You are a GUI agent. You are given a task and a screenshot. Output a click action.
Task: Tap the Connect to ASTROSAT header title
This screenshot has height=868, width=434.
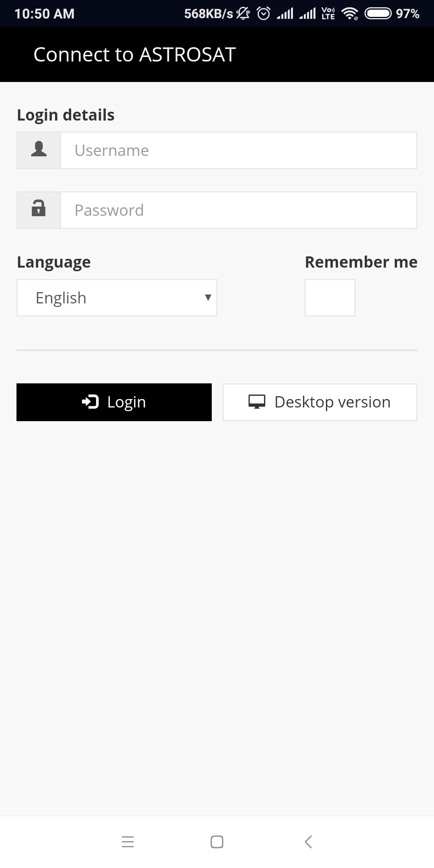134,55
